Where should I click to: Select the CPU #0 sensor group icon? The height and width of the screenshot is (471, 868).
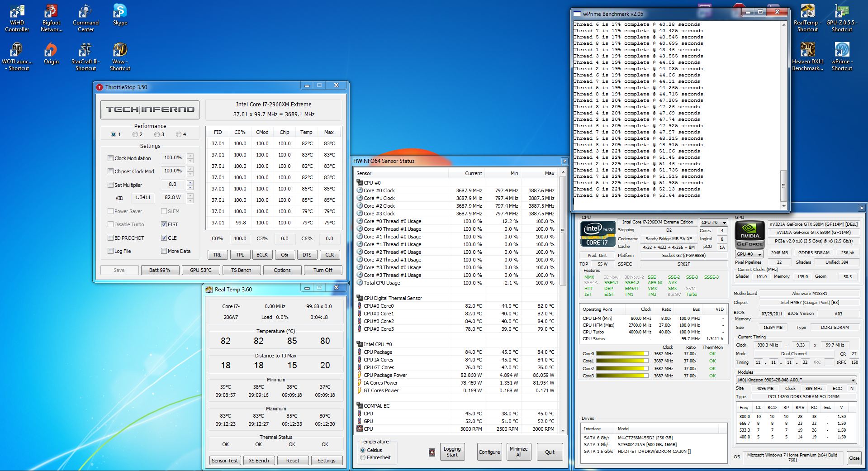[x=360, y=183]
